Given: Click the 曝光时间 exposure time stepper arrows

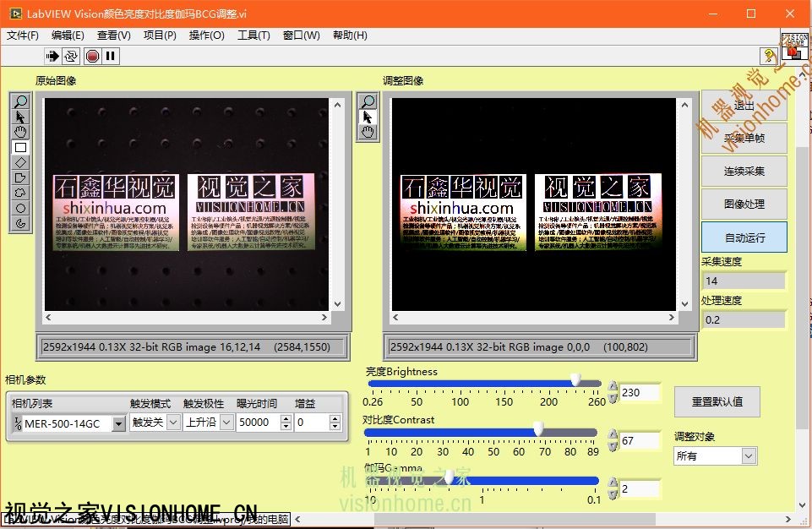Looking at the screenshot, I should click(x=286, y=423).
